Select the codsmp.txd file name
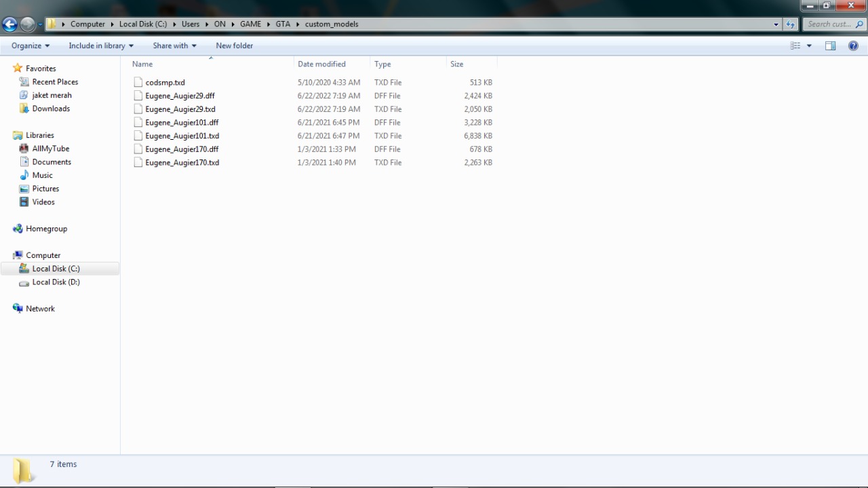868x488 pixels. 165,82
